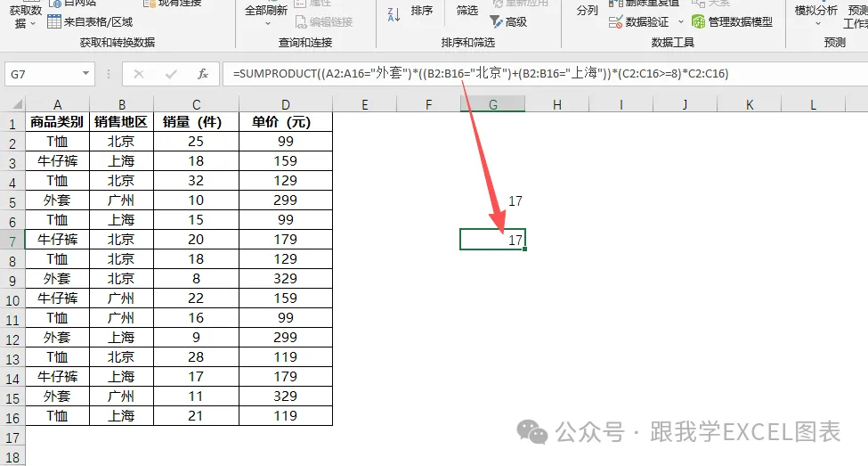The width and height of the screenshot is (868, 466).
Task: Click header cell 销量 (件)
Action: 196,122
